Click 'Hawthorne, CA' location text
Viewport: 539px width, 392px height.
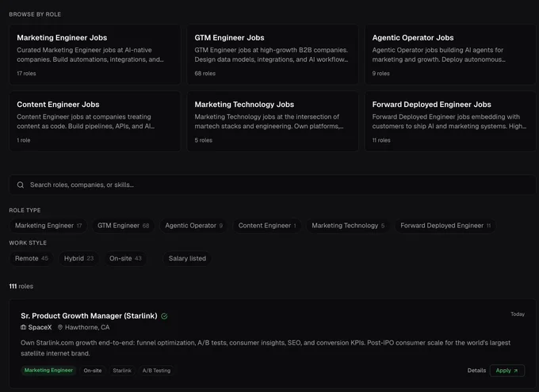tap(87, 327)
